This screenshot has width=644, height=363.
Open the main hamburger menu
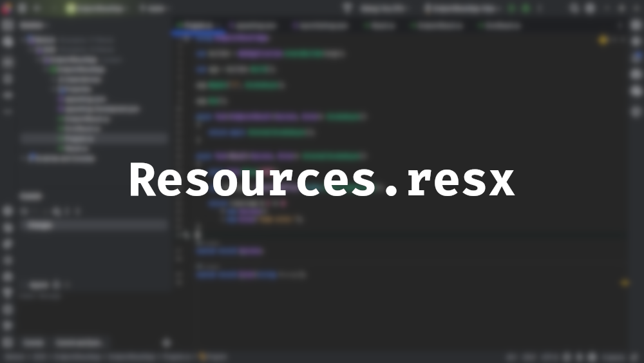pos(23,8)
